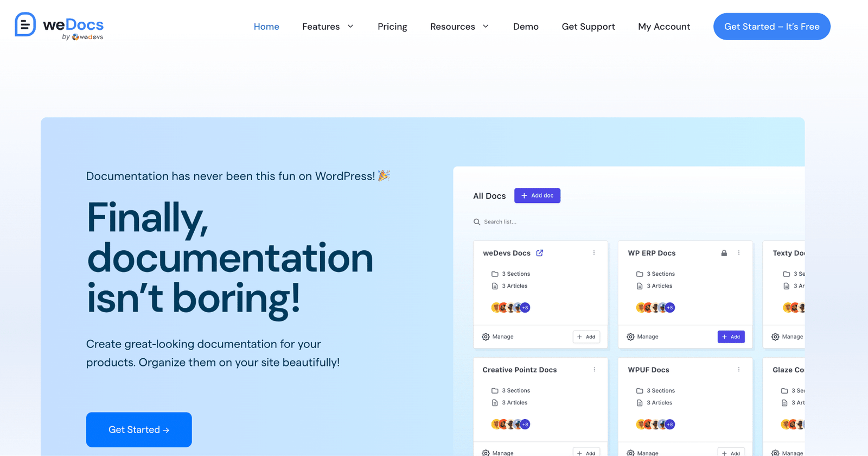Click Manage on WP ERP Docs card

642,337
